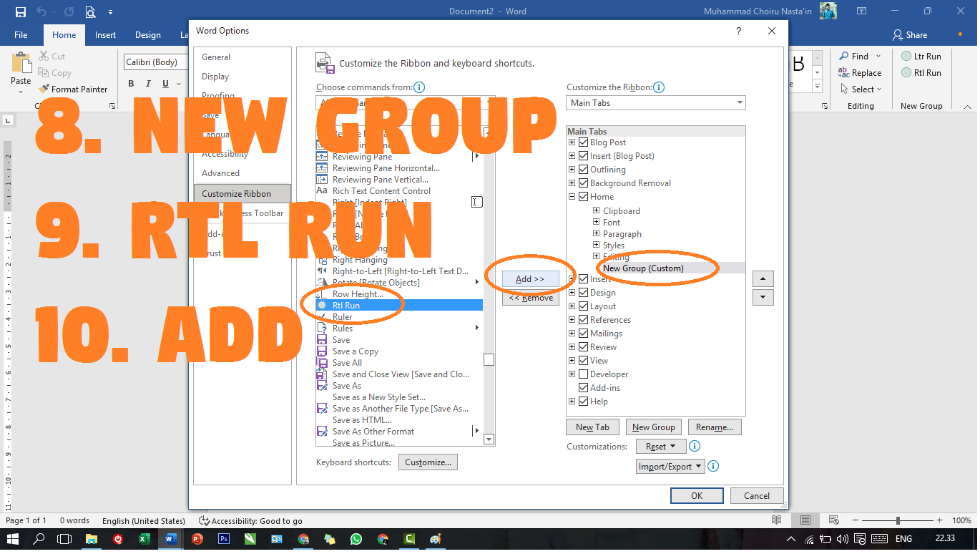The height and width of the screenshot is (554, 980).
Task: Expand the Paragraph group in the tree
Action: [597, 234]
